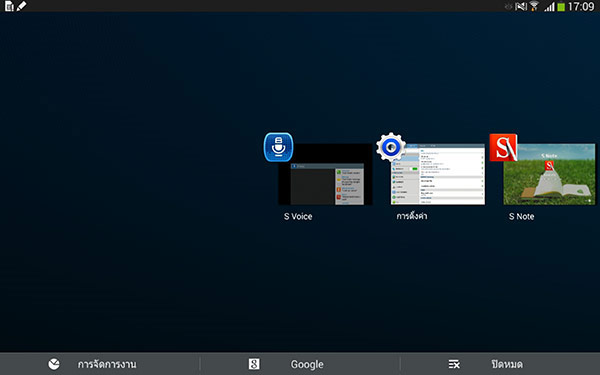This screenshot has width=600, height=375.
Task: Tap the mute sound mode status icon
Action: (521, 6)
